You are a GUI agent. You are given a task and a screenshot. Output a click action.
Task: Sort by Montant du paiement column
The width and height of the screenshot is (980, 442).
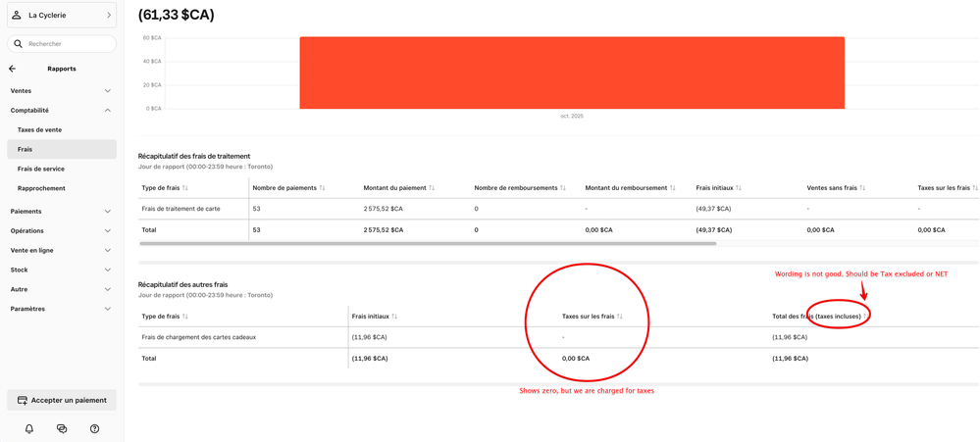click(x=432, y=188)
